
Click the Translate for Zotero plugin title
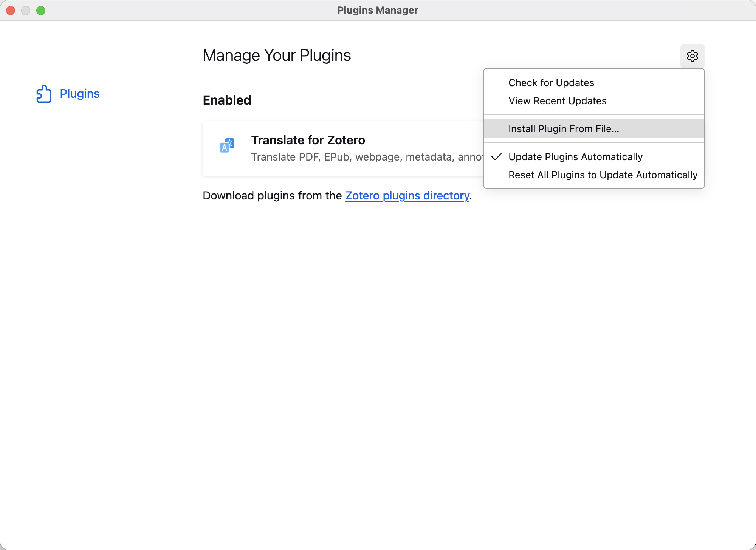pos(308,140)
